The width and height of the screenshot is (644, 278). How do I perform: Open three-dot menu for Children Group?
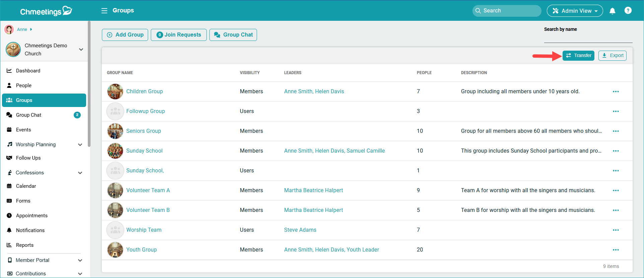pyautogui.click(x=616, y=92)
